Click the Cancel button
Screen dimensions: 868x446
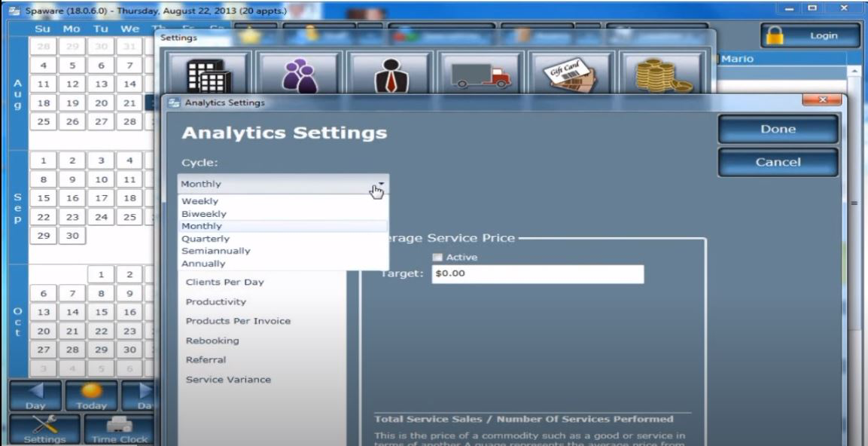point(778,162)
